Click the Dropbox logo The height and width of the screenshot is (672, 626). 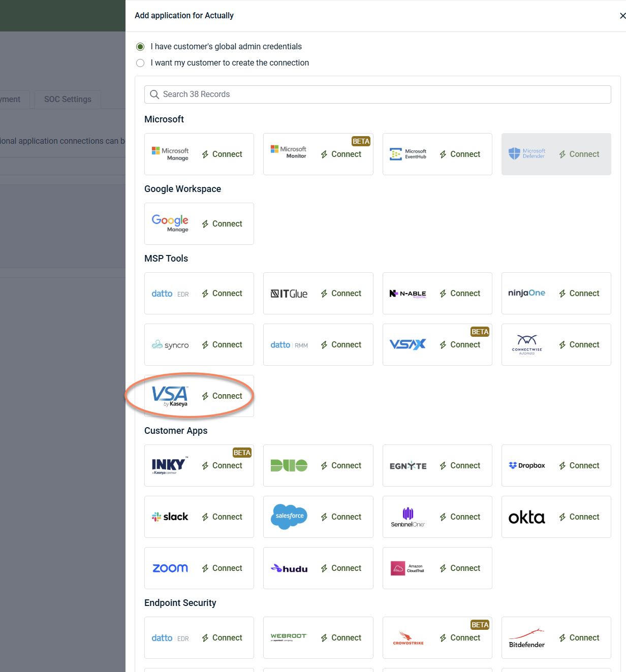(527, 465)
